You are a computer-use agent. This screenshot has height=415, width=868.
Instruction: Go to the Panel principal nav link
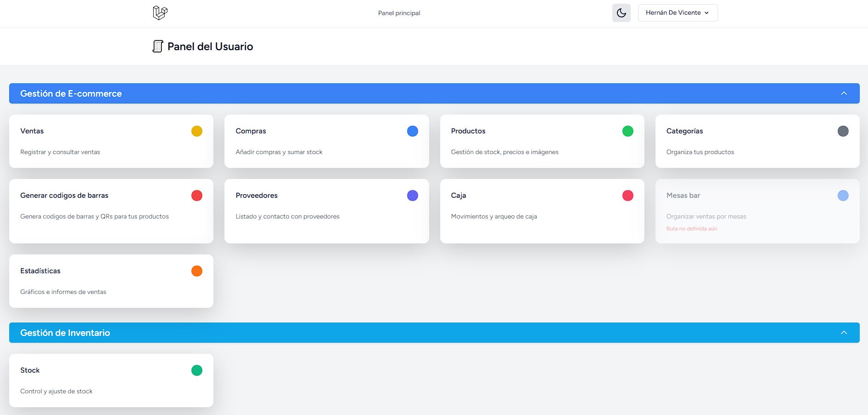pos(399,13)
